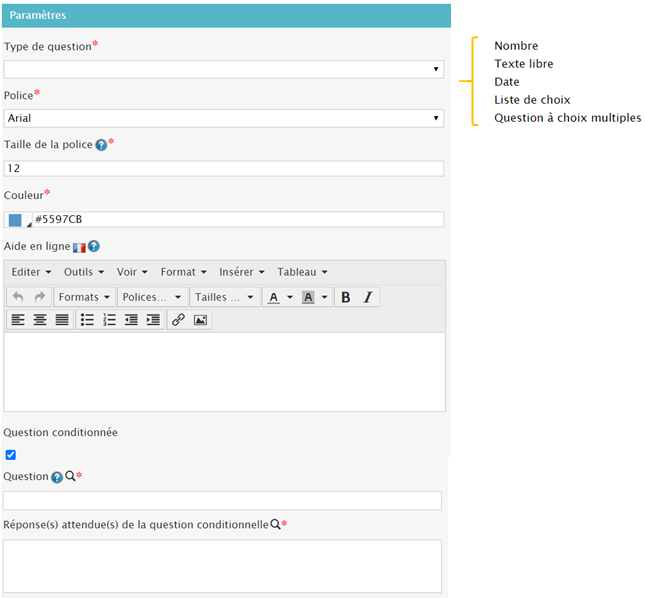Viewport: 645px width, 598px height.
Task: Uncheck the Question conditionnée checkbox
Action: coord(11,454)
